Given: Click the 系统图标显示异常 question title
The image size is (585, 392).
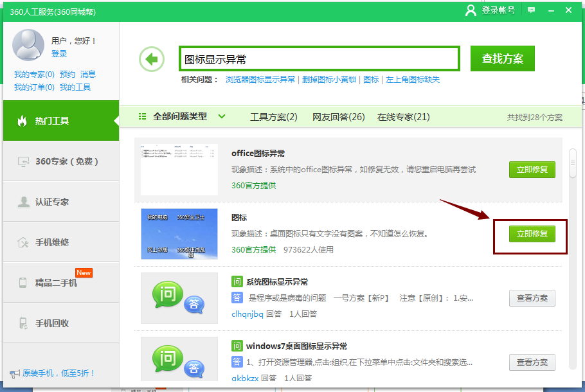Looking at the screenshot, I should point(277,281).
